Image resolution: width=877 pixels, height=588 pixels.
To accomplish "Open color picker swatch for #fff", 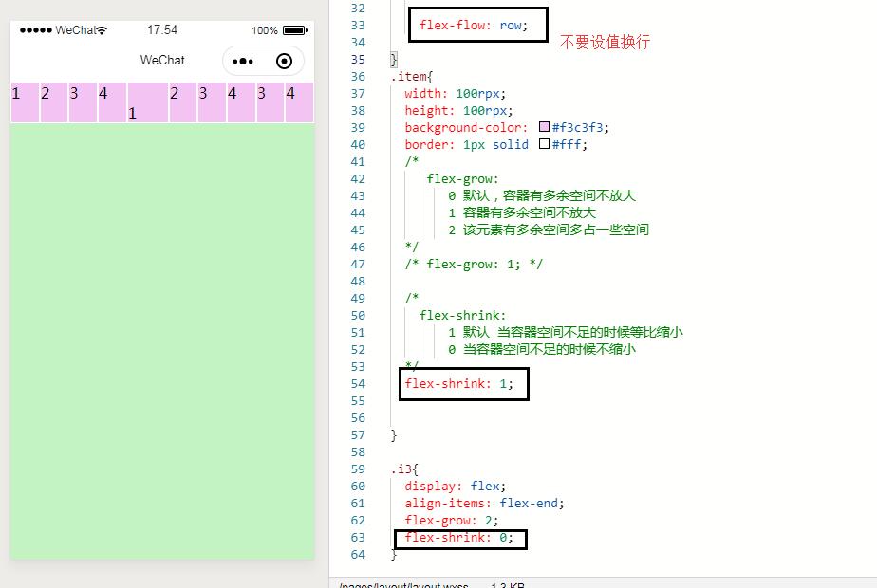I will [x=544, y=144].
